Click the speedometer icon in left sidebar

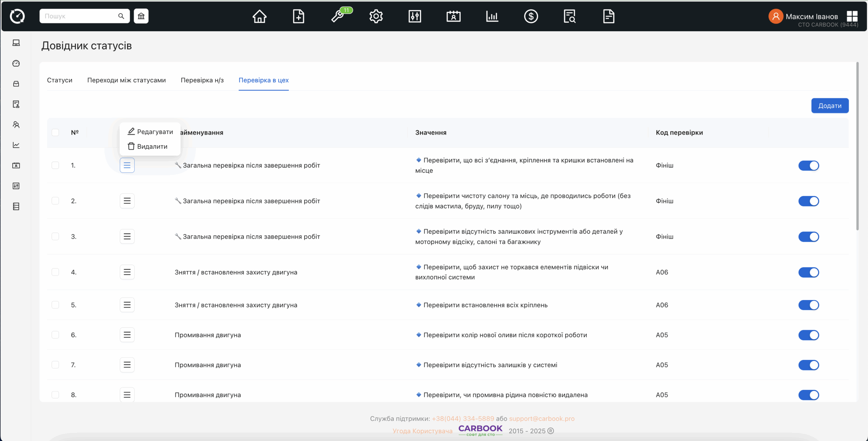(x=16, y=63)
